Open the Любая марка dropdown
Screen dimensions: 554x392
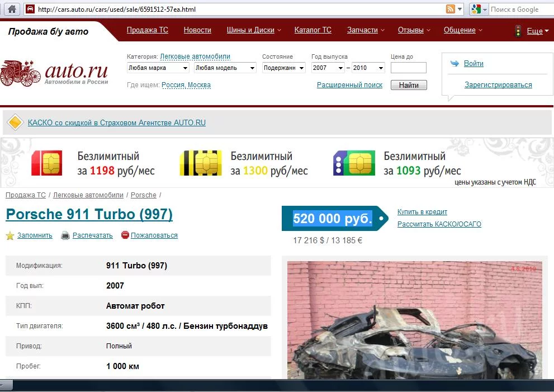point(158,68)
